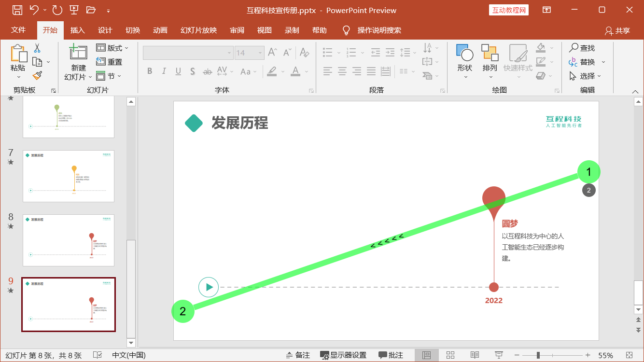The height and width of the screenshot is (362, 644).
Task: Select slide 7 thumbnail
Action: pos(69,176)
